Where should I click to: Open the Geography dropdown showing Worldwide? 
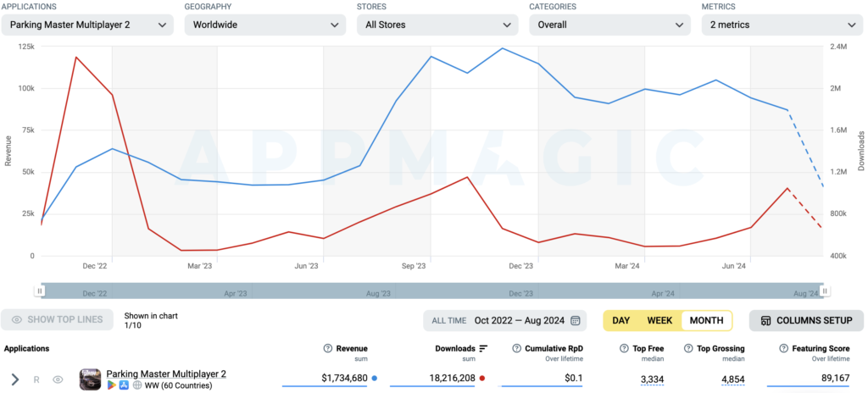265,25
